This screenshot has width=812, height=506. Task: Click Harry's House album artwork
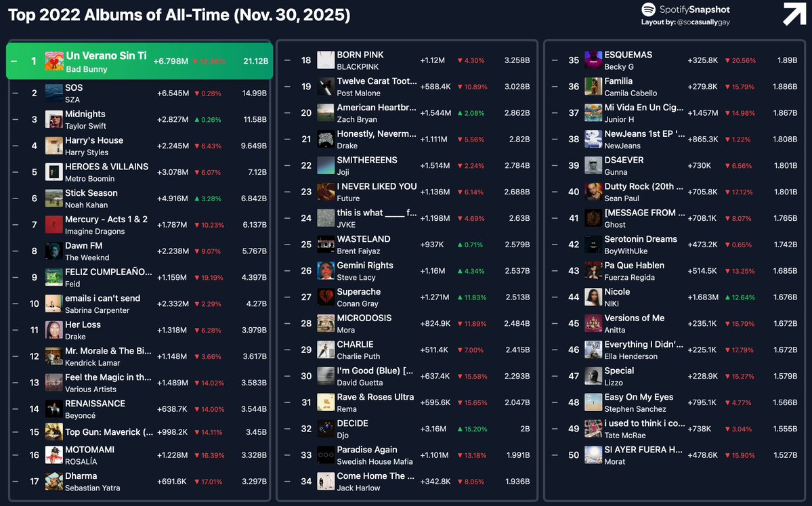click(54, 146)
